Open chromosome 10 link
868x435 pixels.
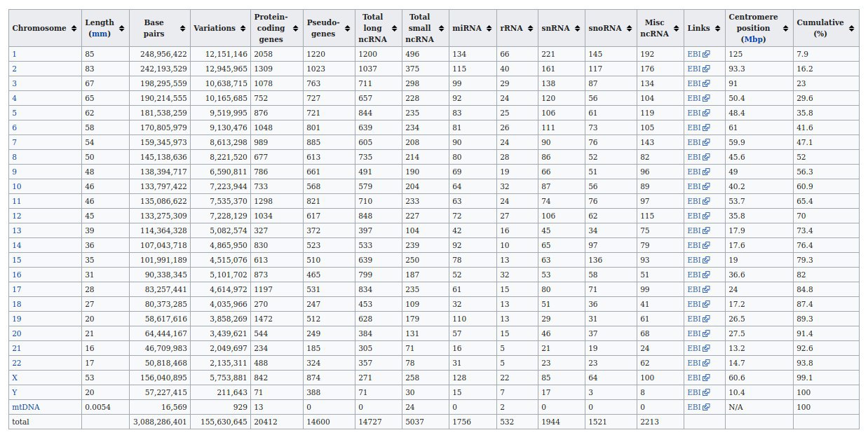pyautogui.click(x=16, y=186)
